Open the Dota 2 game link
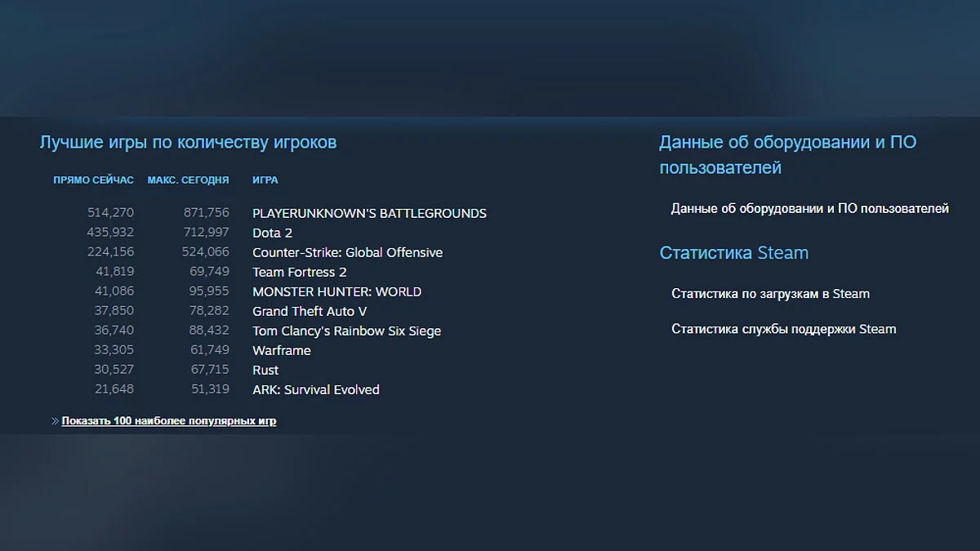Viewport: 980px width, 551px height. [x=272, y=233]
